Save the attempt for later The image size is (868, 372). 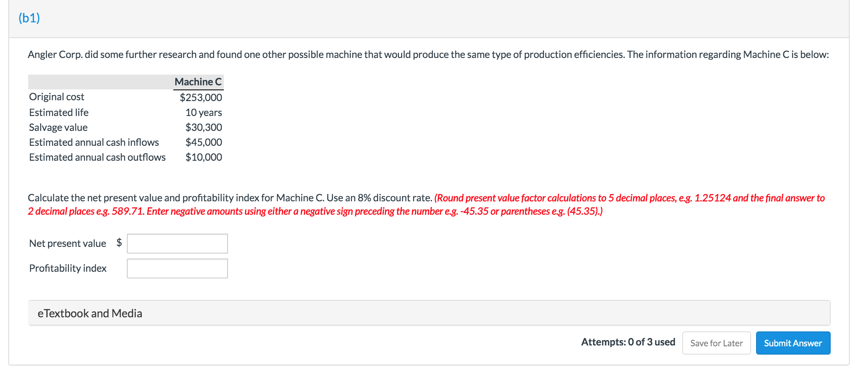[716, 343]
